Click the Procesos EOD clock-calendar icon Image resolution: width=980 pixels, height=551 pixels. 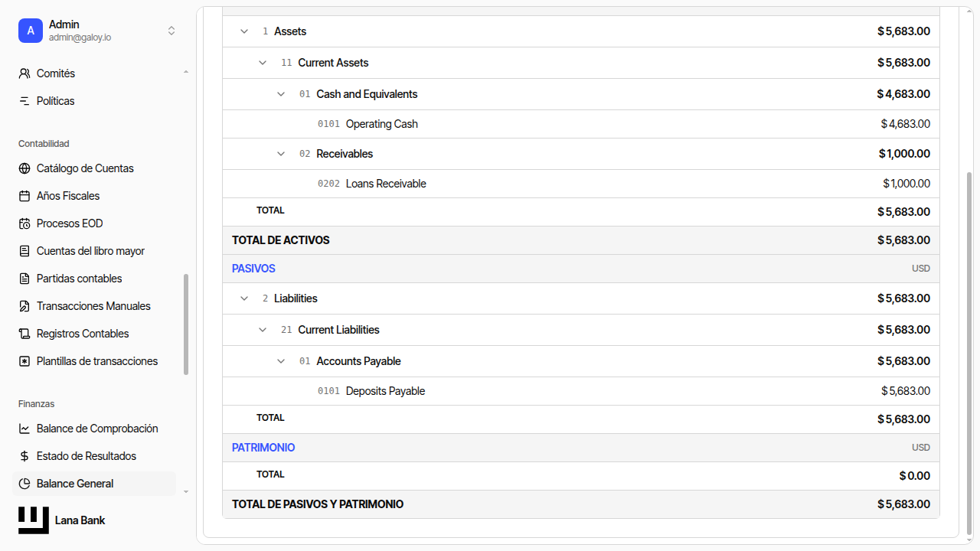tap(24, 223)
